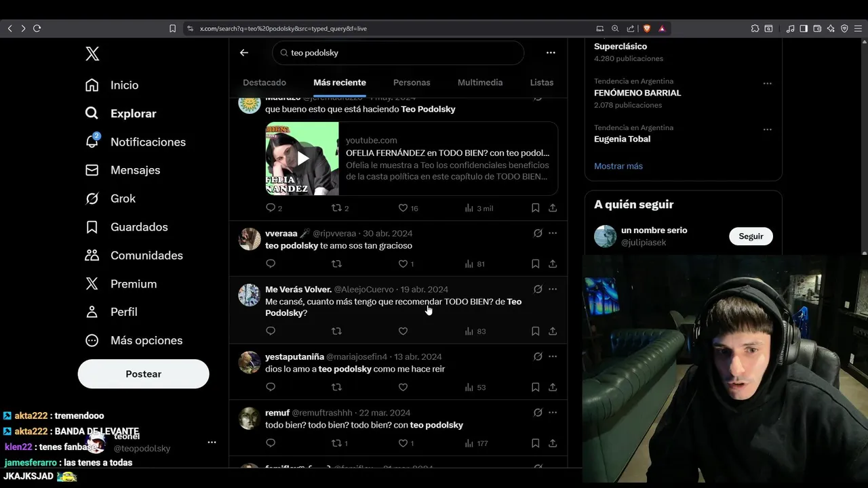
Task: Open yestaputaniña profile name
Action: pyautogui.click(x=294, y=357)
